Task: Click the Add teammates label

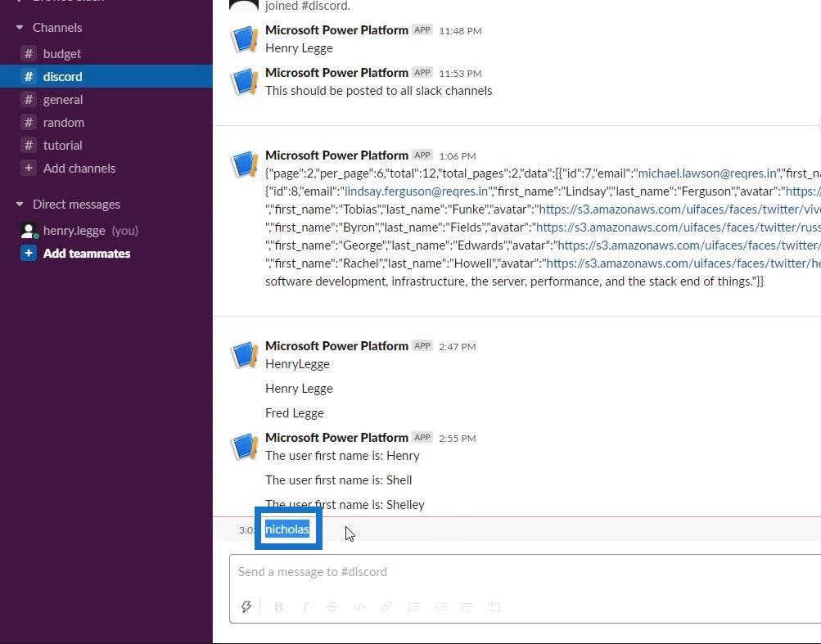Action: 87,254
